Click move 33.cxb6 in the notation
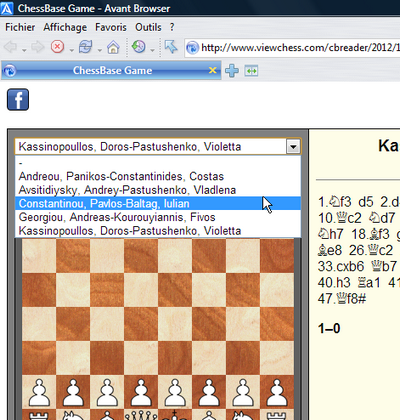The height and width of the screenshot is (420, 400). click(x=341, y=266)
